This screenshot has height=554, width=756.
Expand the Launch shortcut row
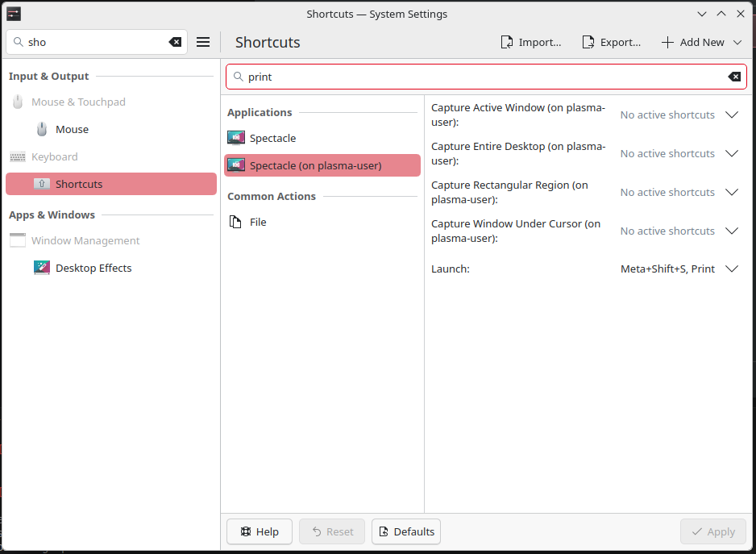pos(732,269)
